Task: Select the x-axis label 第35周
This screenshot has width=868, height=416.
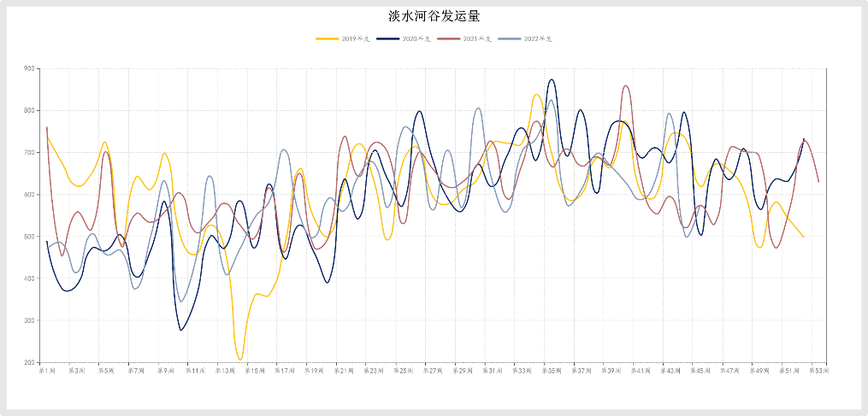Action: pyautogui.click(x=552, y=370)
